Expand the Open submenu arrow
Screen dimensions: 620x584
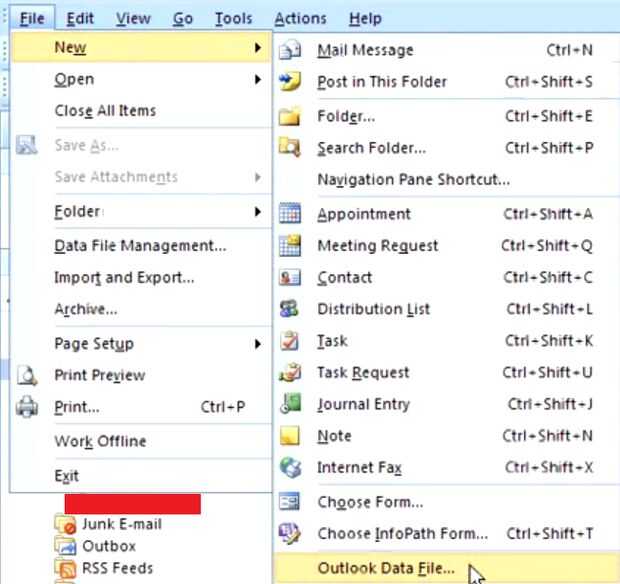pyautogui.click(x=258, y=79)
